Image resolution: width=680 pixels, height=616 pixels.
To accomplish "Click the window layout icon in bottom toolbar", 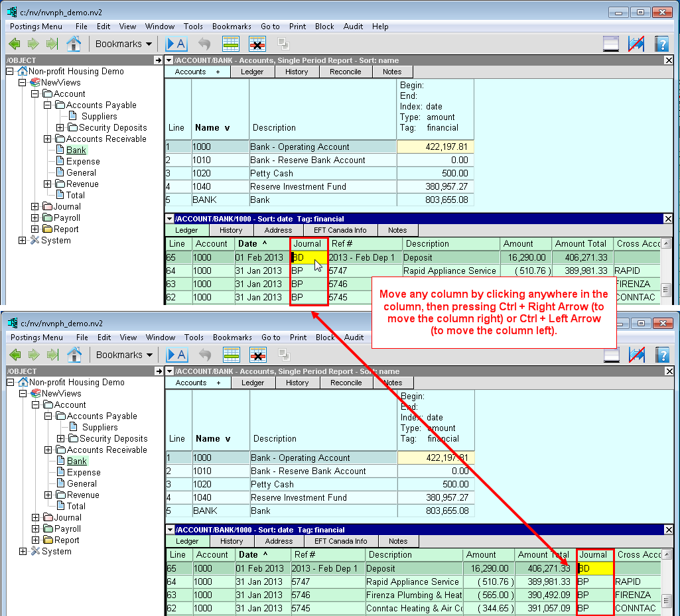I will [611, 355].
